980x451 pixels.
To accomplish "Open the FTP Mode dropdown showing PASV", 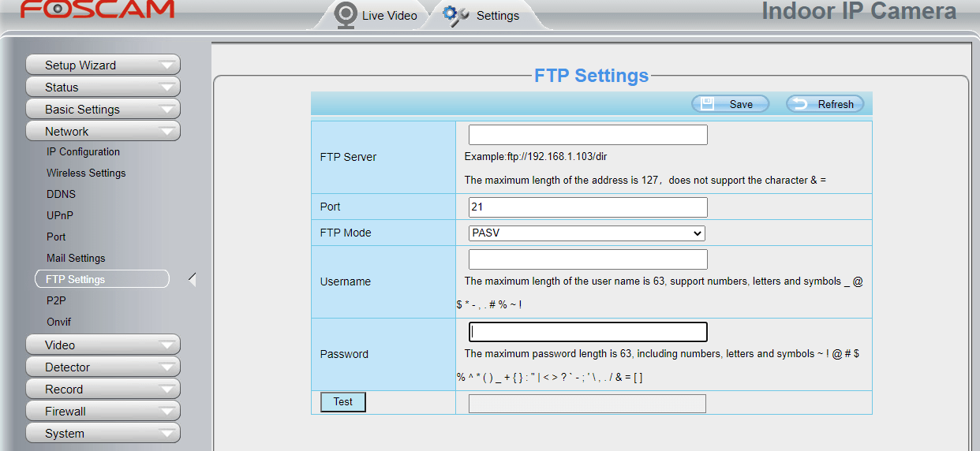I will point(586,233).
